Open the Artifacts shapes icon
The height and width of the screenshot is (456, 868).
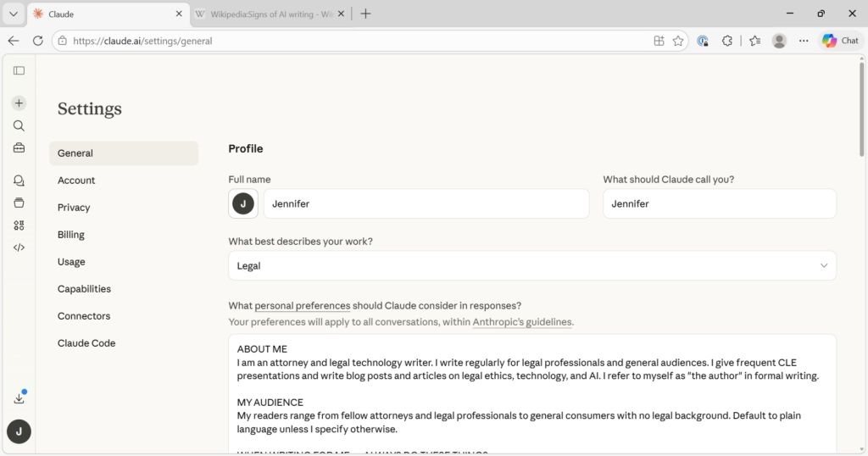tap(19, 225)
